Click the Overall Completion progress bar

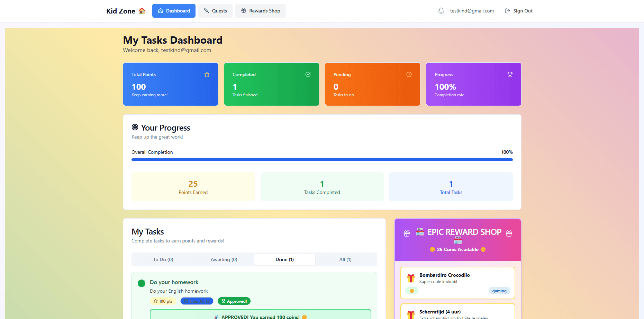pos(322,160)
